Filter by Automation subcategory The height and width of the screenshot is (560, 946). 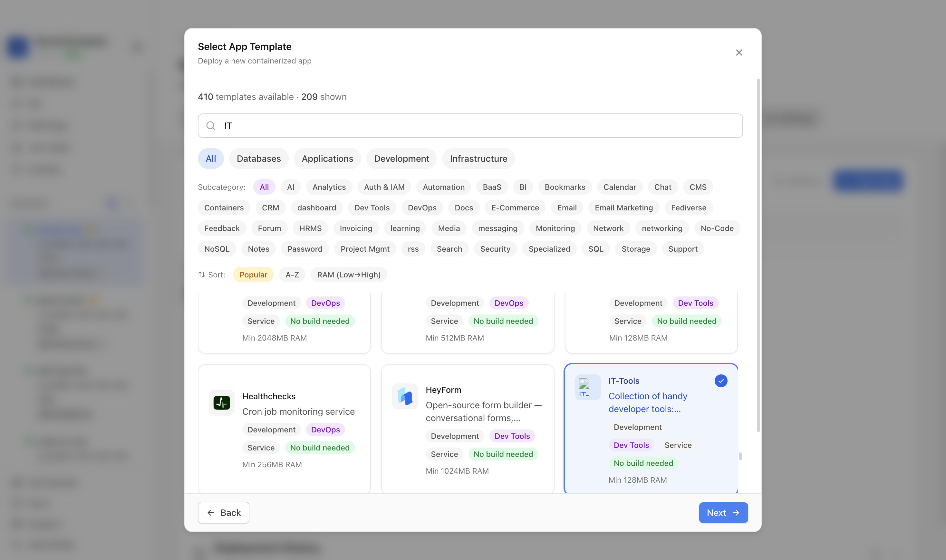point(443,187)
